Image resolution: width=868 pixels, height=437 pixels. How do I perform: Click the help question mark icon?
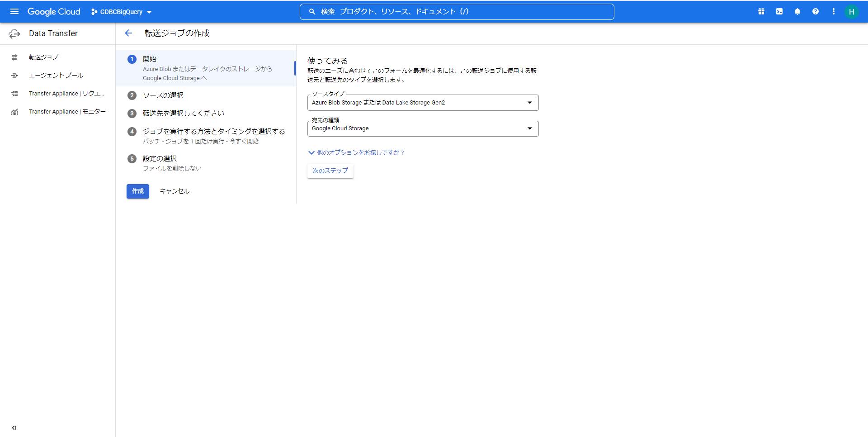pyautogui.click(x=816, y=12)
